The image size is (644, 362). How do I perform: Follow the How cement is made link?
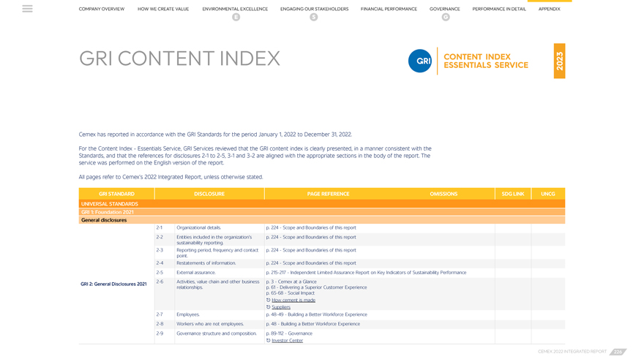tap(293, 300)
